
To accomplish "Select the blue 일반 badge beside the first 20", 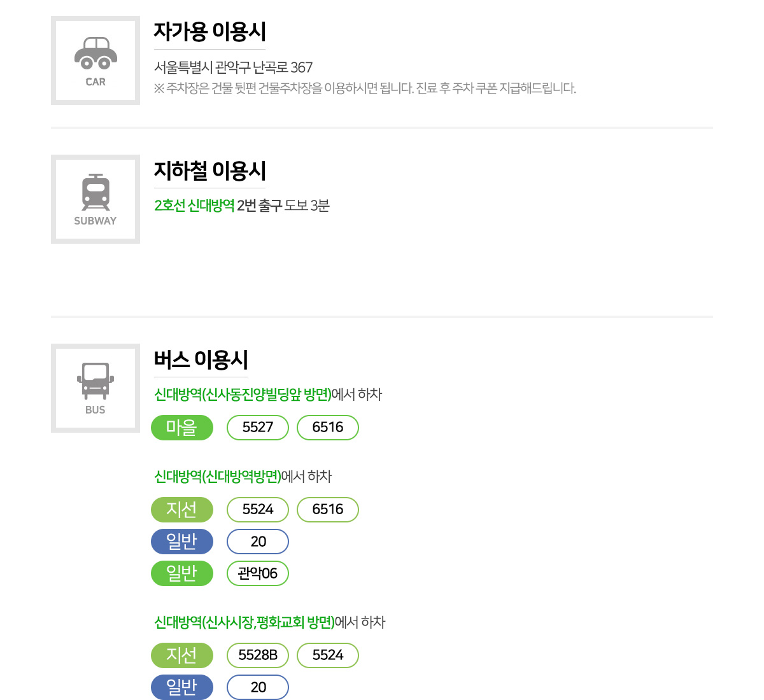I will tap(182, 542).
